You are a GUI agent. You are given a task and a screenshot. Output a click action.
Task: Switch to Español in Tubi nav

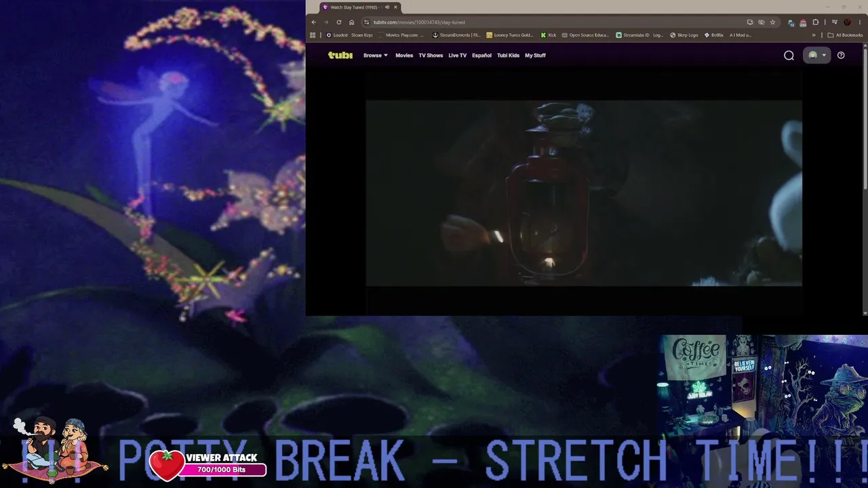pyautogui.click(x=481, y=56)
